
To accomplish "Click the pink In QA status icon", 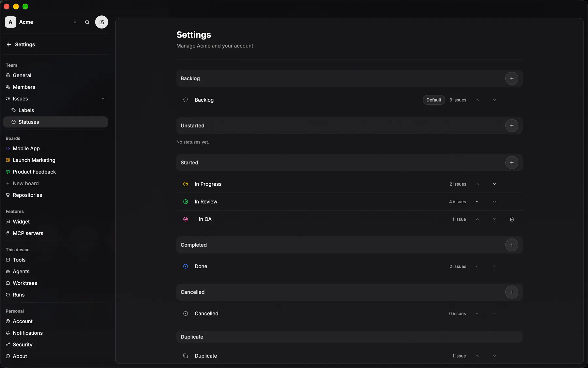I will point(186,219).
